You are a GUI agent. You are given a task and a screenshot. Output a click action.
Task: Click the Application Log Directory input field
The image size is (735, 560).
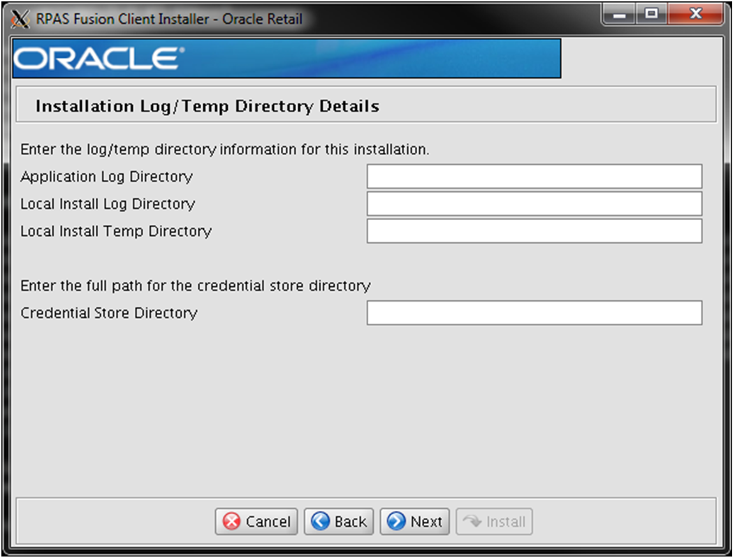click(x=534, y=176)
